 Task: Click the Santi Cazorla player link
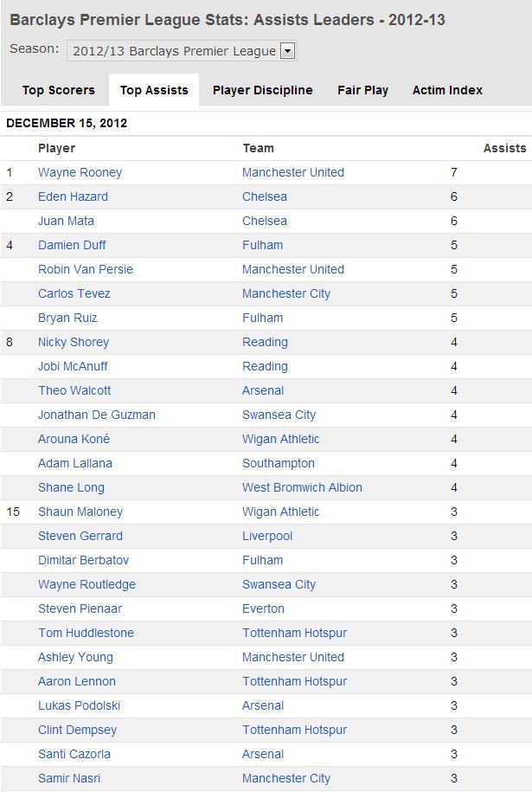74,754
